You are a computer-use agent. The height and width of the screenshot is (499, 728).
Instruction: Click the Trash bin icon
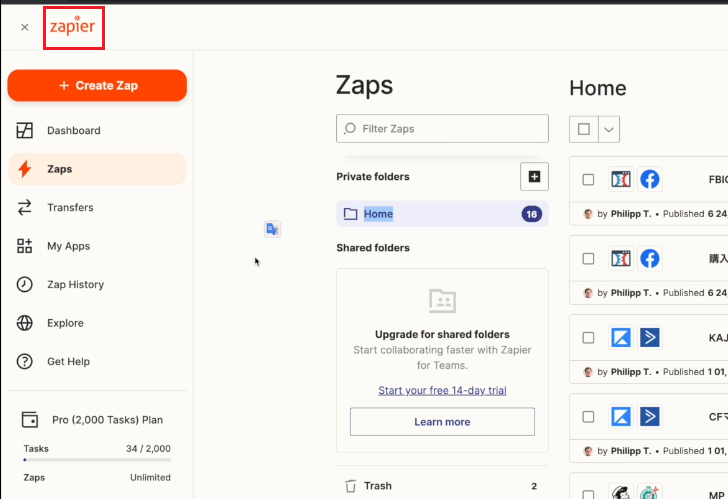click(351, 486)
